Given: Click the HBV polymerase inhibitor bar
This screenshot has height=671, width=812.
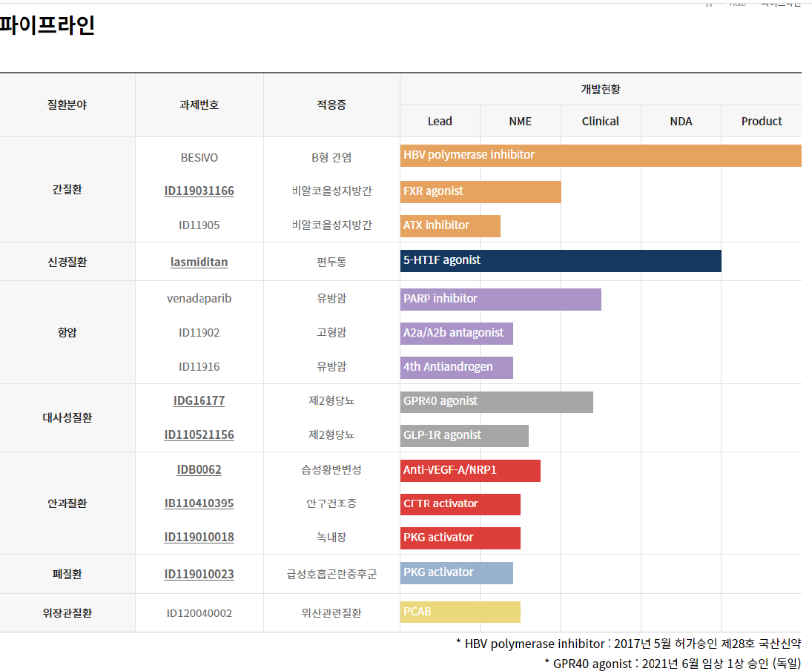Looking at the screenshot, I should coord(601,155).
